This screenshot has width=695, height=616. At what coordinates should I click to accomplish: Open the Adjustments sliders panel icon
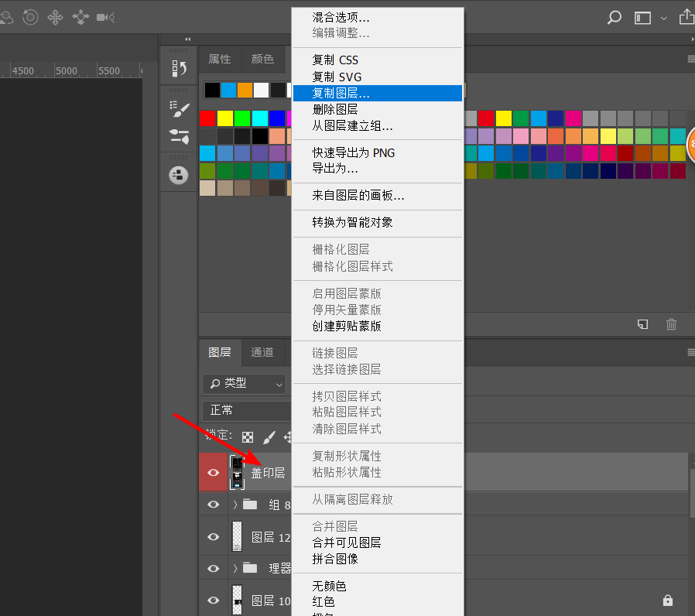pos(179,136)
